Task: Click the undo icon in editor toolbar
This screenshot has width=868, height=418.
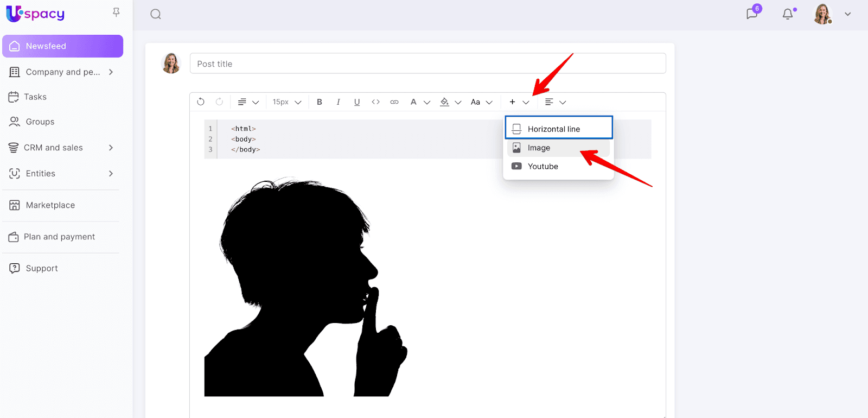Action: click(x=201, y=102)
